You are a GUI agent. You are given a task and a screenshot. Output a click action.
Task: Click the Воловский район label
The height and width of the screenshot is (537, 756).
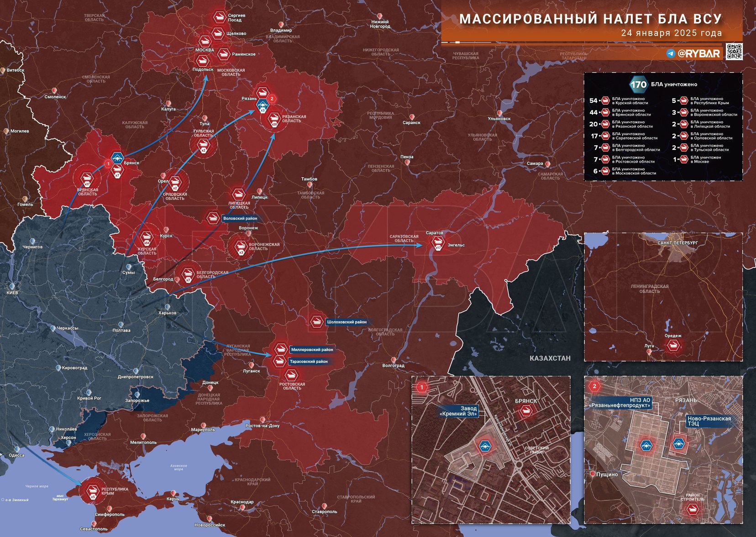click(x=240, y=219)
